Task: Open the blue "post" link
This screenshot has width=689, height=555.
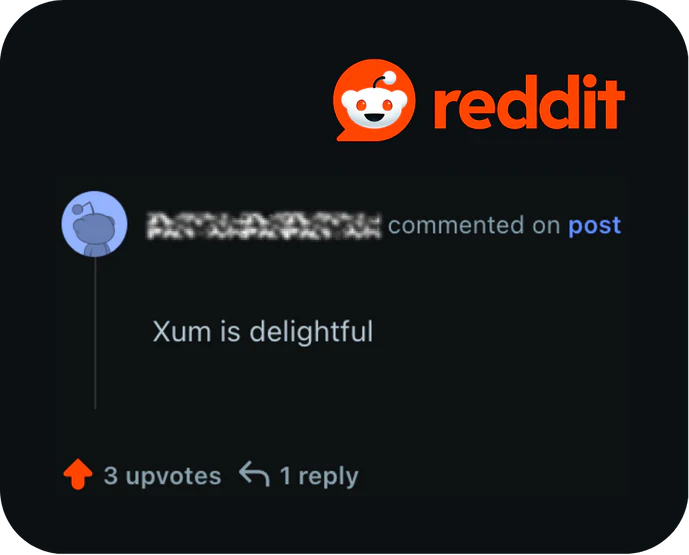Action: point(595,225)
